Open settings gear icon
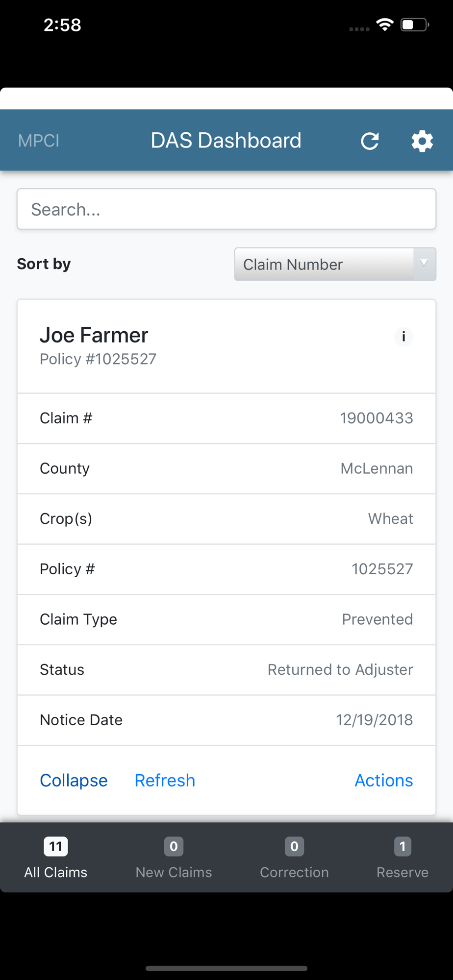This screenshot has height=980, width=453. pyautogui.click(x=422, y=141)
